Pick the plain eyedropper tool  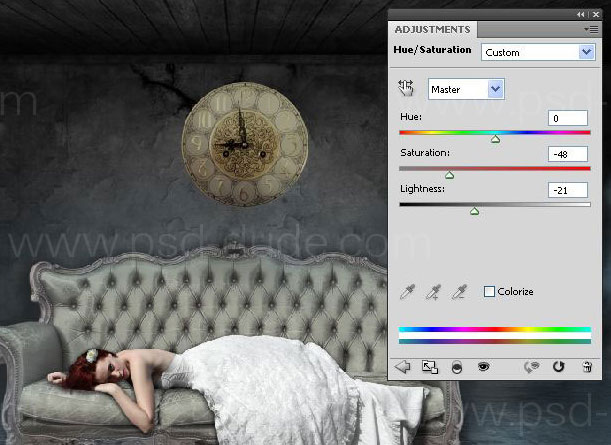point(407,292)
